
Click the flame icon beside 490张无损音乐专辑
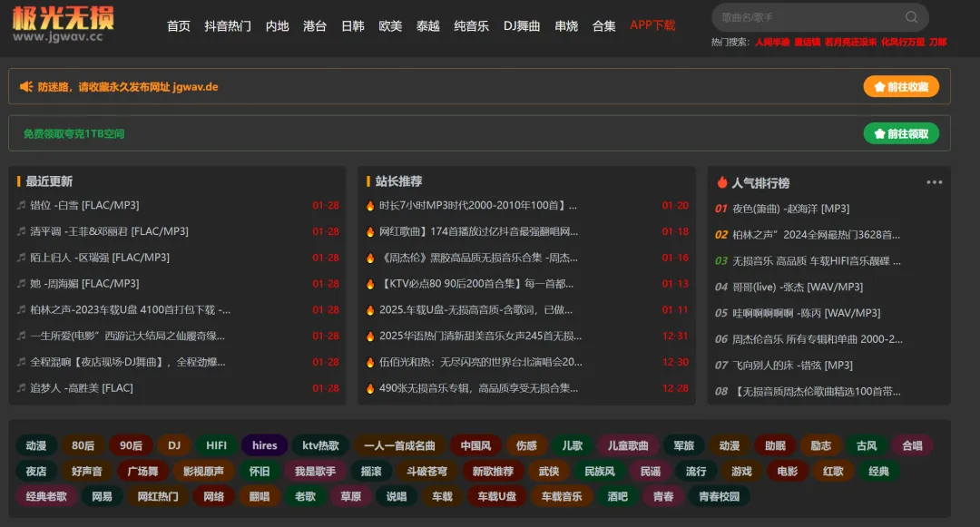(370, 388)
